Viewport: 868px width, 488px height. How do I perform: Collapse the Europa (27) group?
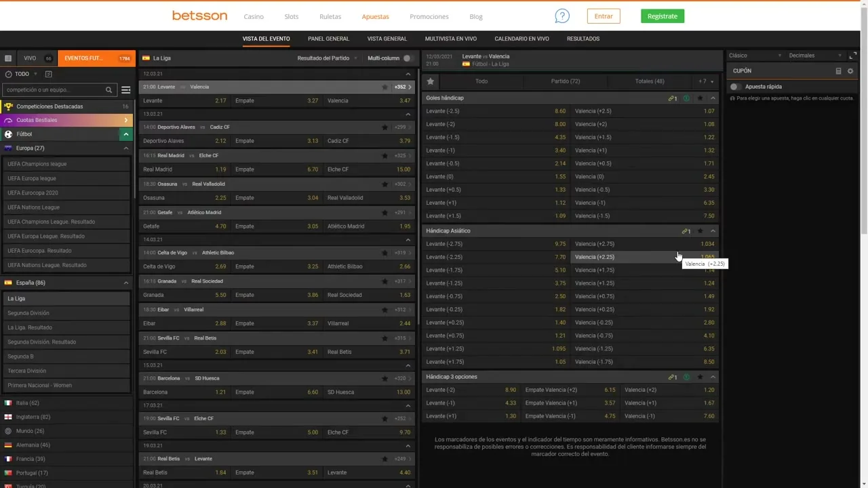[126, 148]
